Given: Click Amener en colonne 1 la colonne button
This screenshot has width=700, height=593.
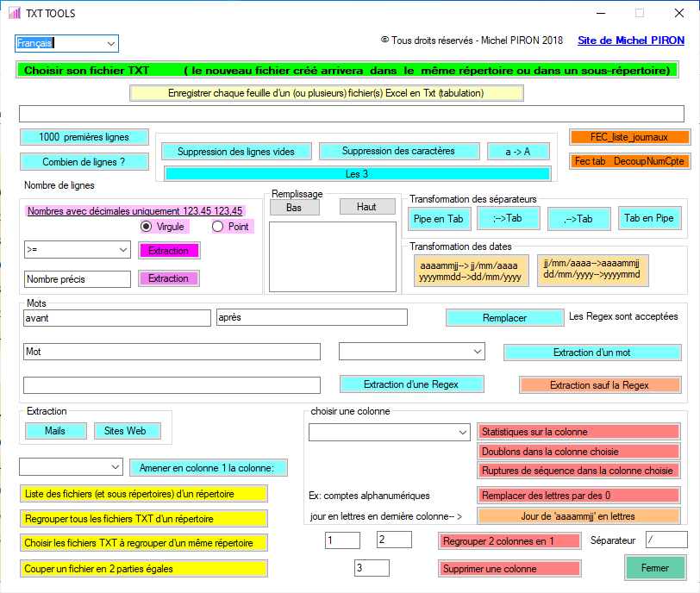Looking at the screenshot, I should 208,468.
